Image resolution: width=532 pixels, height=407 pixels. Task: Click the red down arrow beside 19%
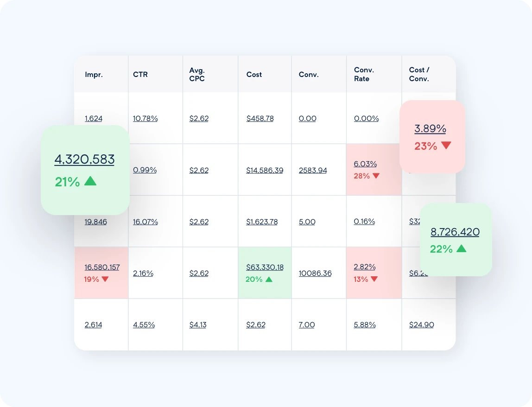pos(105,279)
